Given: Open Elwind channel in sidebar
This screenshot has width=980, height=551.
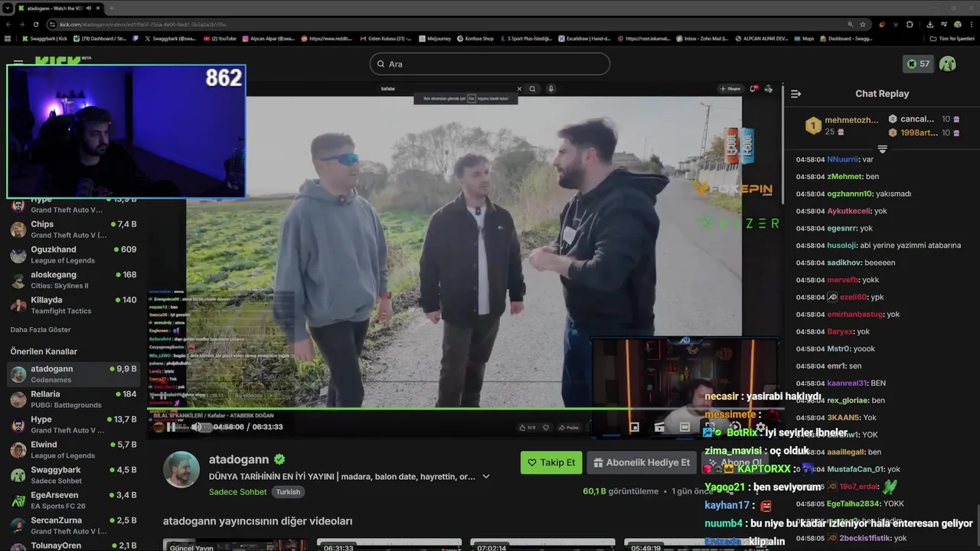Looking at the screenshot, I should pos(73,450).
